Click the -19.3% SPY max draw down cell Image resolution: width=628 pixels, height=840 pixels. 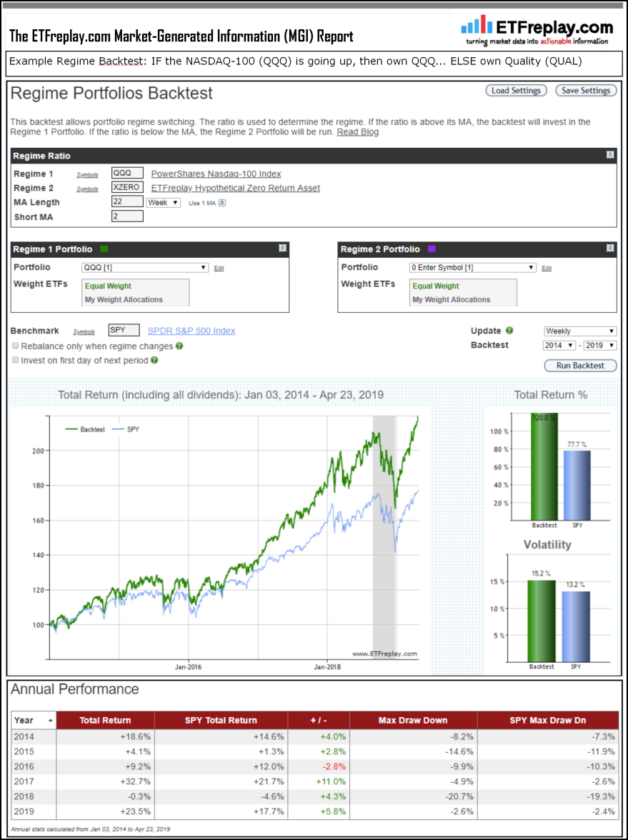click(x=547, y=796)
